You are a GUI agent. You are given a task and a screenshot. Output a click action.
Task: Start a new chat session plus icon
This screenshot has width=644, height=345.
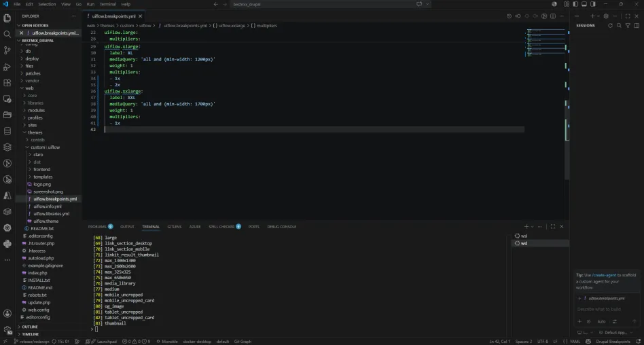point(592,16)
